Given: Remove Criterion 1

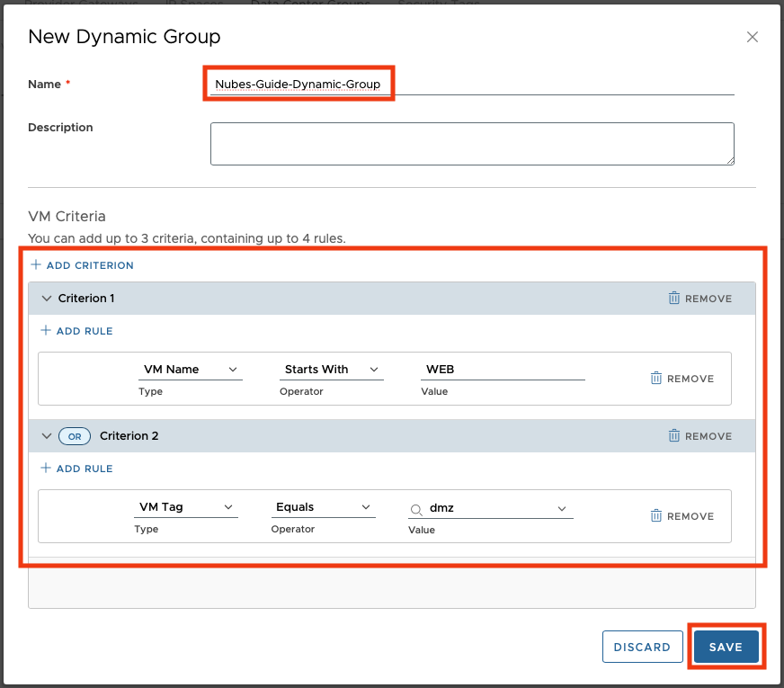Looking at the screenshot, I should [x=700, y=299].
